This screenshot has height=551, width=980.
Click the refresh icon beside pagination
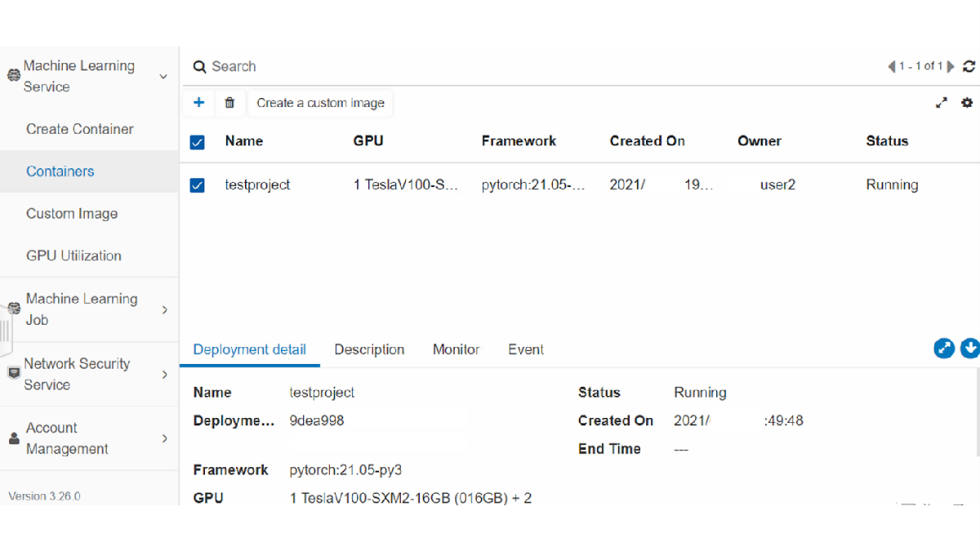click(x=969, y=67)
